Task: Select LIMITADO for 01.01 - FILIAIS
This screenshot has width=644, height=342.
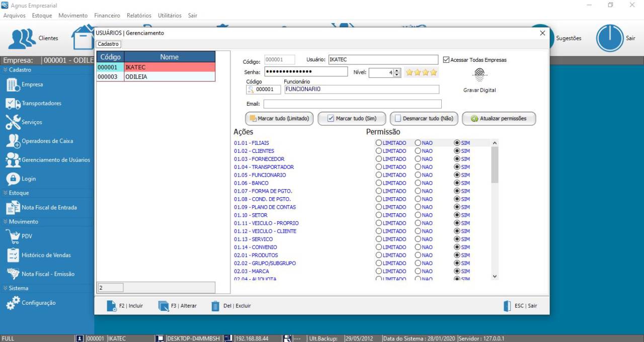Action: coord(379,143)
